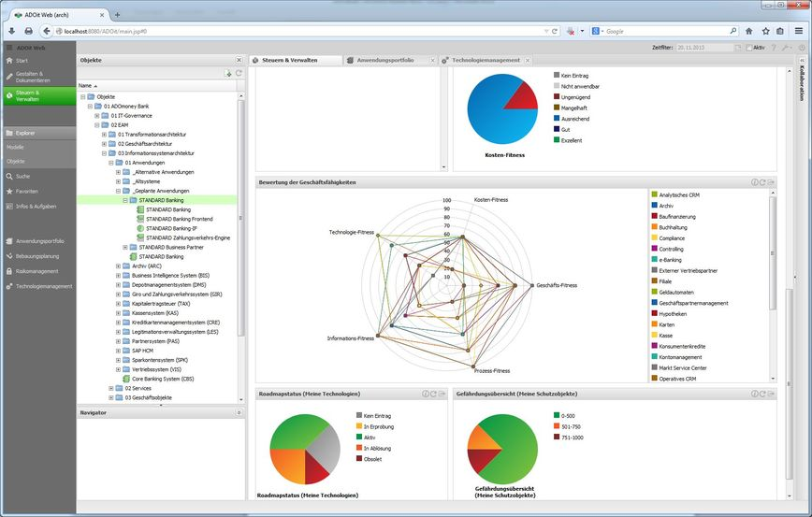Select Steuern & Verwalten green sidebar item
The width and height of the screenshot is (812, 517).
click(39, 96)
